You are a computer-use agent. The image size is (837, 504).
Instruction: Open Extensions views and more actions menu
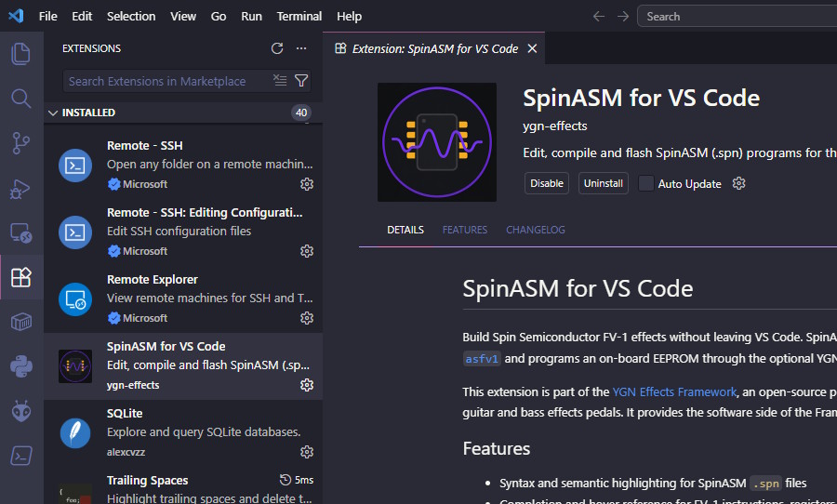click(x=301, y=48)
